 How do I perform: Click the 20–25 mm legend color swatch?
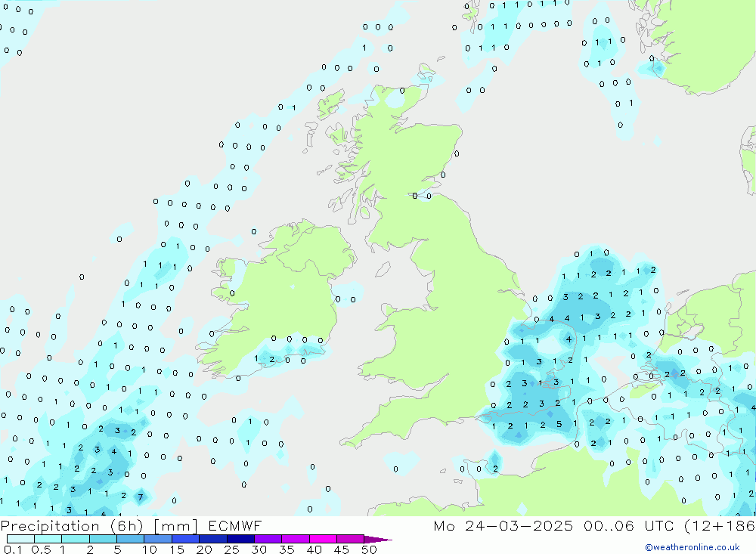pos(213,539)
